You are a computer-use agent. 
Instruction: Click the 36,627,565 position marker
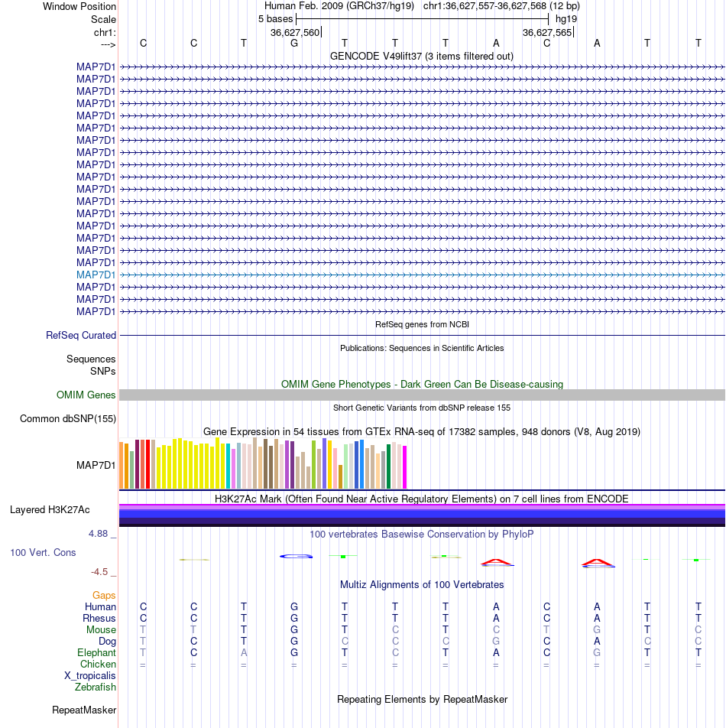click(x=547, y=32)
